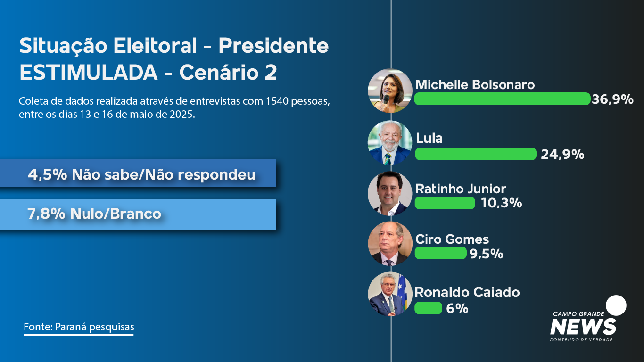The image size is (644, 362).
Task: Click the Ronaldo Caiado name text
Action: [467, 292]
